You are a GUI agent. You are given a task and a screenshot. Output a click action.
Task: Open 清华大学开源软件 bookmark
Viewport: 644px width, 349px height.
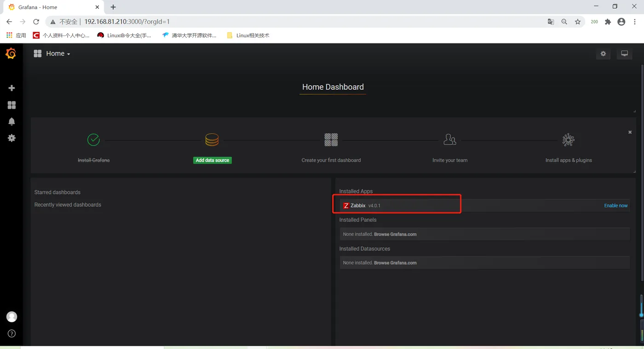190,35
